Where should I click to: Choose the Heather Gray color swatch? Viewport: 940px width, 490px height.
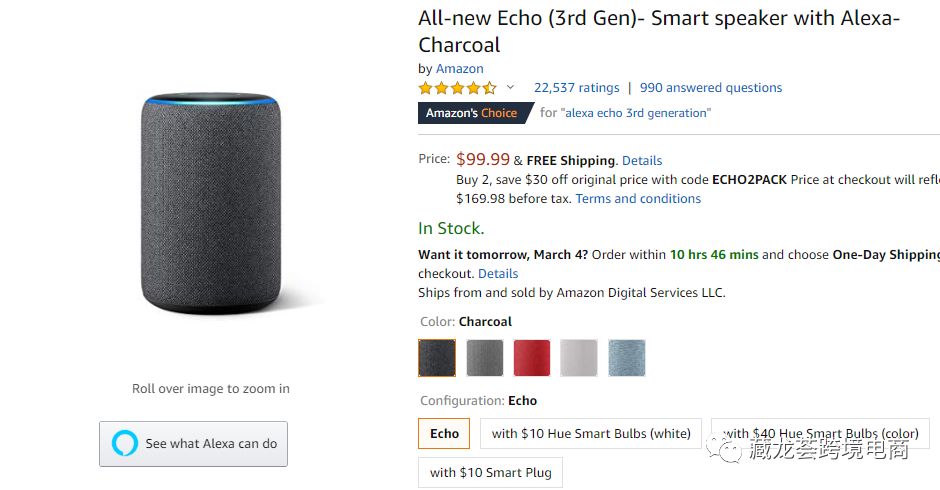click(x=485, y=358)
